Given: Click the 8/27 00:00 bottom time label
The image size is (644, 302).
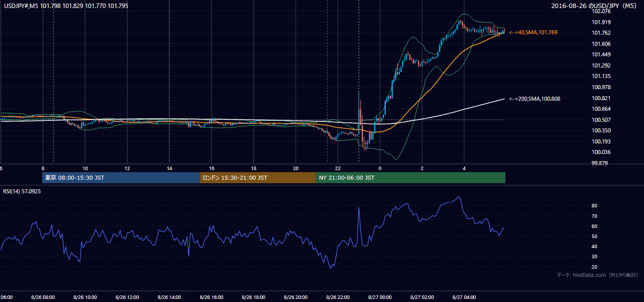Looking at the screenshot, I should coord(379,297).
